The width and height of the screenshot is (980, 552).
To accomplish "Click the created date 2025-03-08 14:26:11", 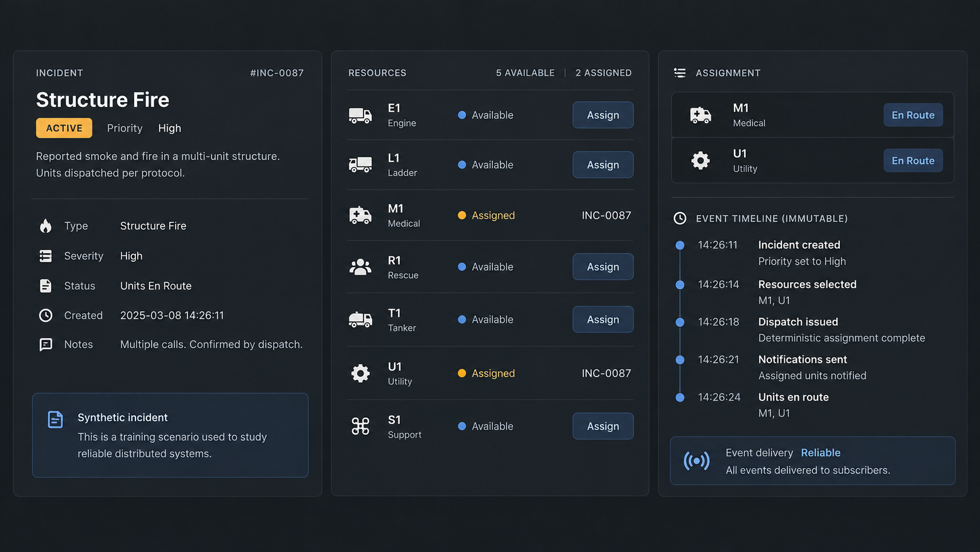I will point(172,316).
